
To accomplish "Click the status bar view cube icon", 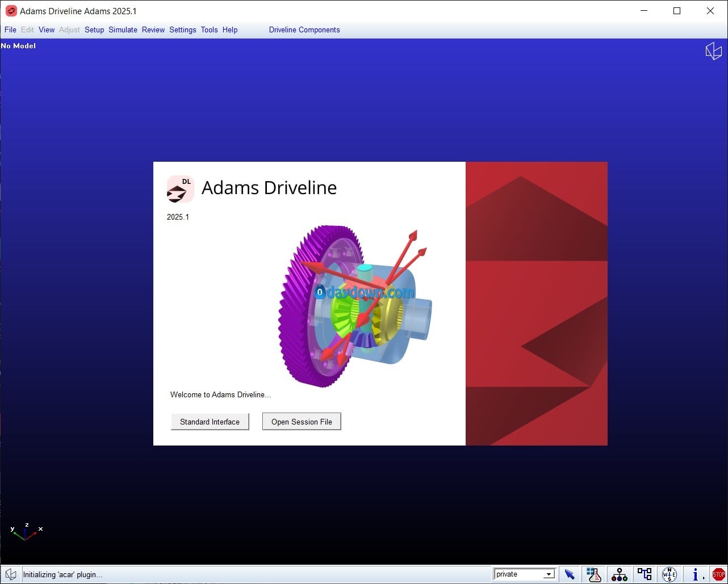I will (x=10, y=574).
